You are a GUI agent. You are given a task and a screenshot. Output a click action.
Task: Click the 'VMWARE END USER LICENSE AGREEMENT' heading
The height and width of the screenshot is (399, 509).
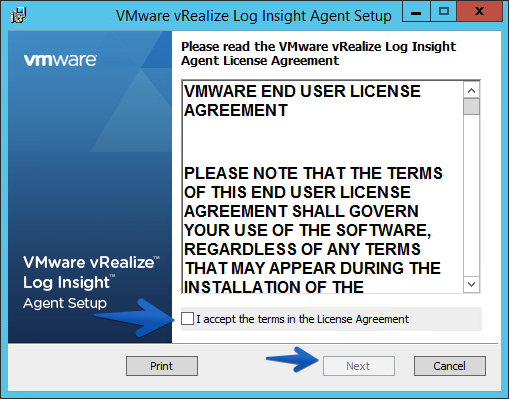coord(302,101)
